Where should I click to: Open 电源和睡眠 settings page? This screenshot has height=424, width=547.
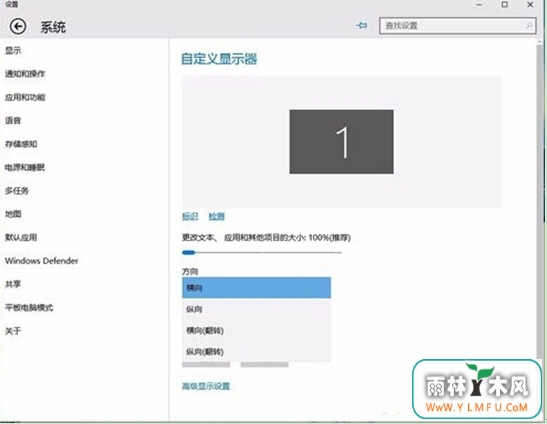click(x=25, y=168)
